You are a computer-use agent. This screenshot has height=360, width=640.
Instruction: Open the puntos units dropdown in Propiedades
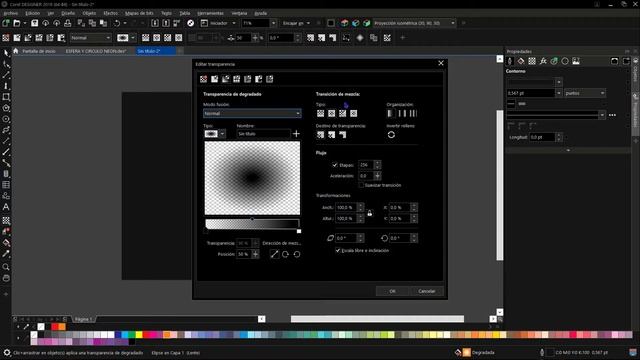click(584, 93)
